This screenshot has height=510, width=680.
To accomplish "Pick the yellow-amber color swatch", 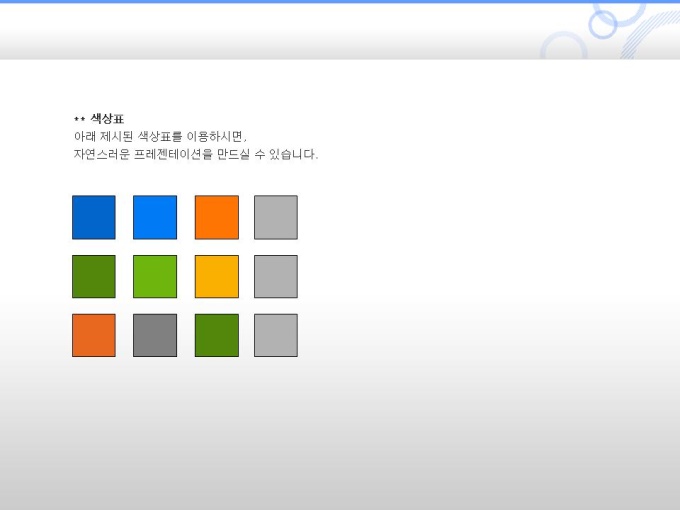I will [217, 276].
